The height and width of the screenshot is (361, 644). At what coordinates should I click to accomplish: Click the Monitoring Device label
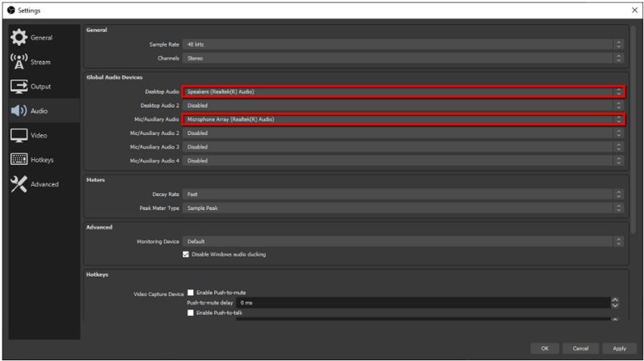coord(158,242)
